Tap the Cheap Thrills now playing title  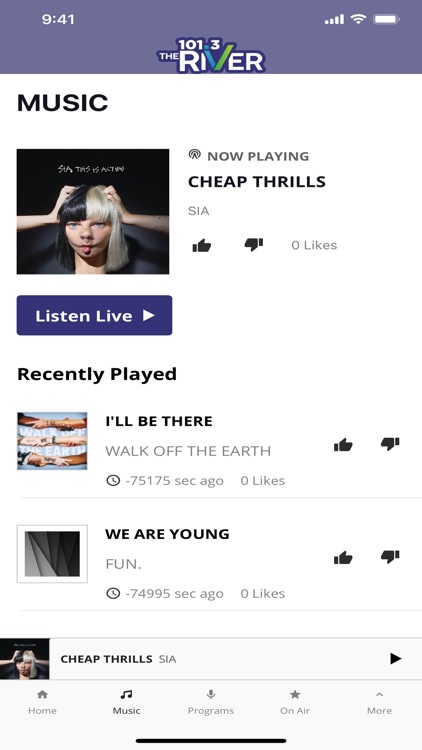click(257, 182)
